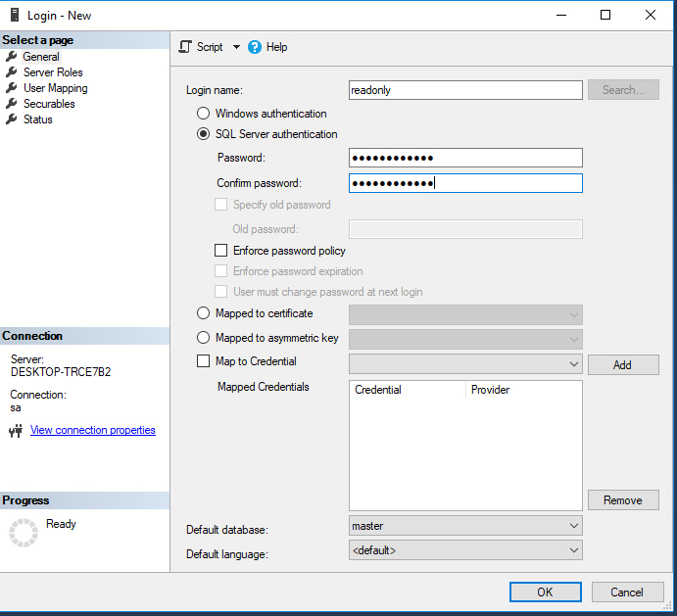The width and height of the screenshot is (677, 616).
Task: Open Help via the question mark icon
Action: point(255,47)
